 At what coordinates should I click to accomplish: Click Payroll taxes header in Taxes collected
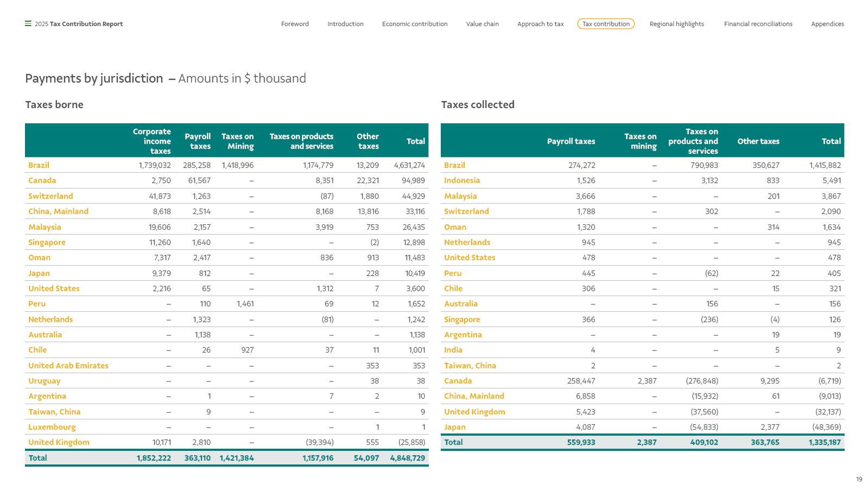coord(571,141)
